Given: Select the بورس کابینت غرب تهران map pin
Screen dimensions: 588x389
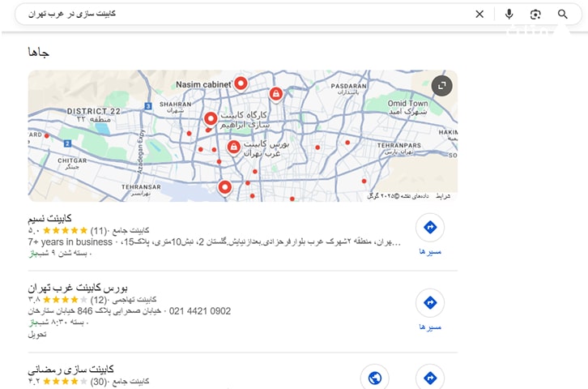Looking at the screenshot, I should (x=233, y=147).
